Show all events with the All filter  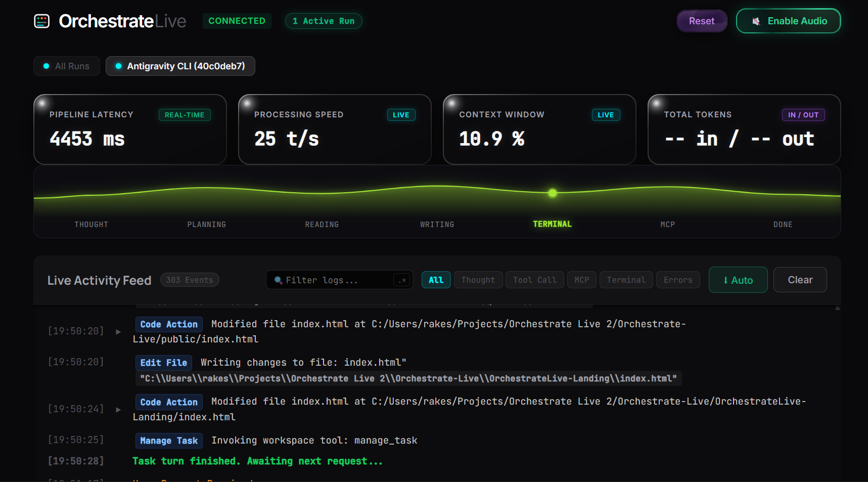coord(436,280)
